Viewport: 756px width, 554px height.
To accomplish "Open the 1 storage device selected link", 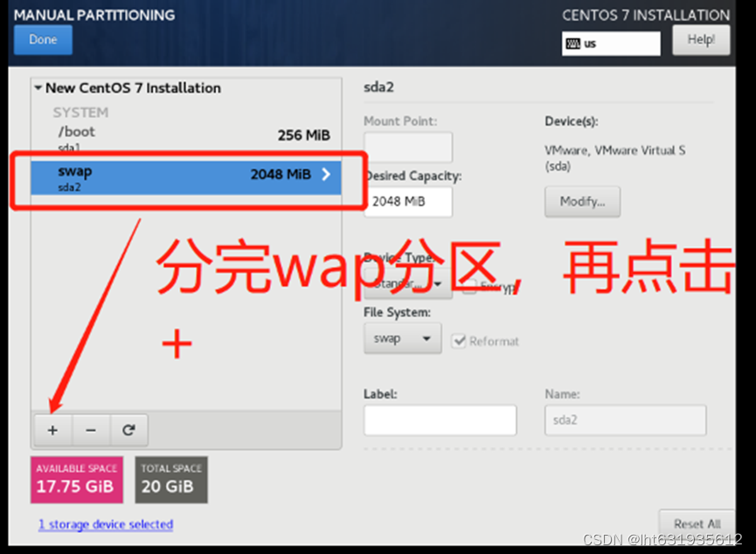I will click(x=106, y=524).
